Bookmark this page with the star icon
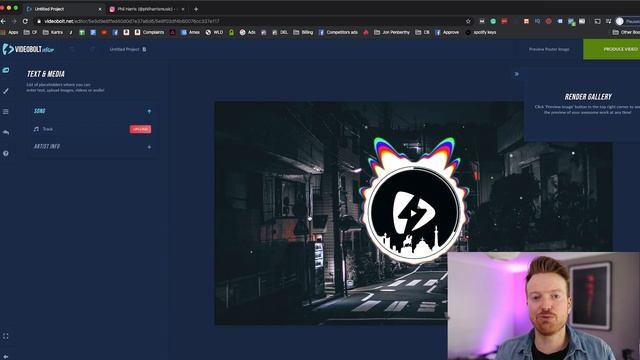The height and width of the screenshot is (360, 640). (468, 21)
